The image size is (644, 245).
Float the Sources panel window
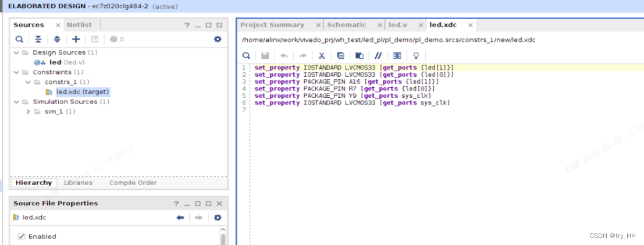click(x=220, y=25)
